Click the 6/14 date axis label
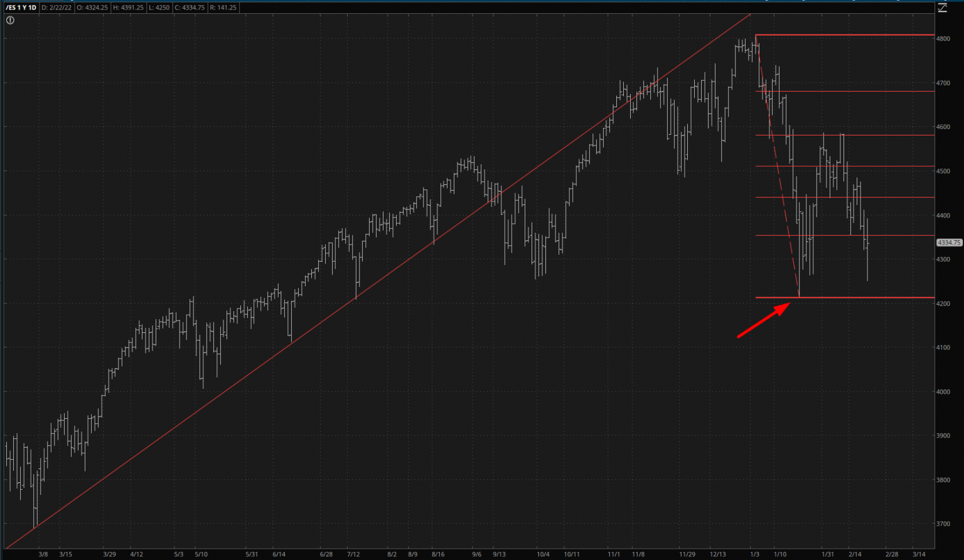Image resolution: width=964 pixels, height=560 pixels. (280, 554)
